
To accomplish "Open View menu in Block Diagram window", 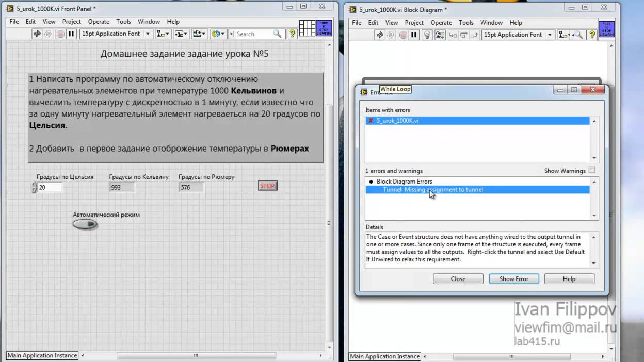I will click(x=392, y=23).
